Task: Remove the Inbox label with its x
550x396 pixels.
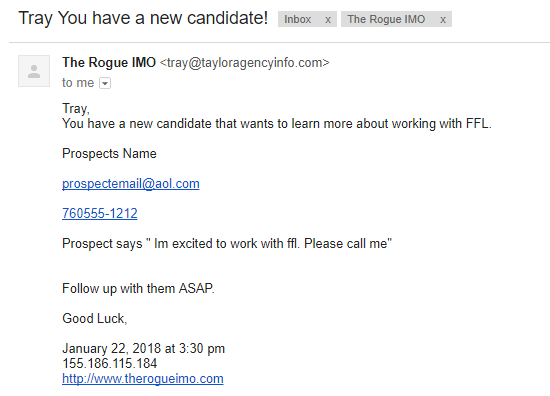Action: 328,19
